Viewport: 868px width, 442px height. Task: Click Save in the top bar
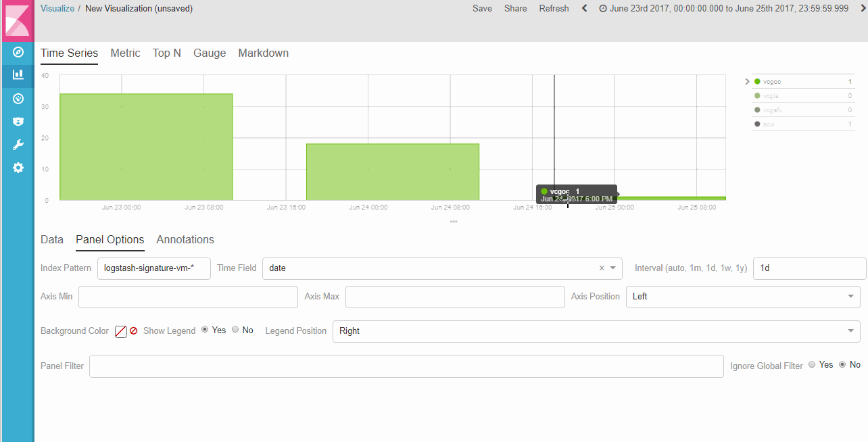[x=482, y=8]
